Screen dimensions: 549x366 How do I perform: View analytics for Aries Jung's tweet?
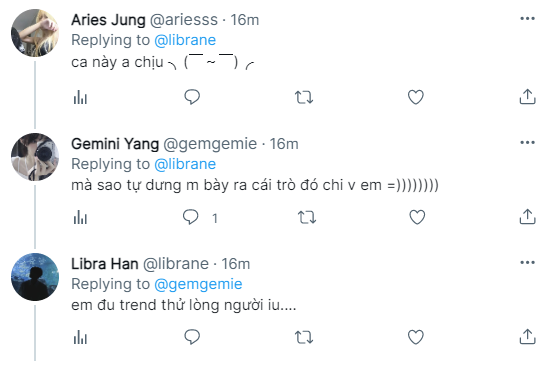click(80, 97)
